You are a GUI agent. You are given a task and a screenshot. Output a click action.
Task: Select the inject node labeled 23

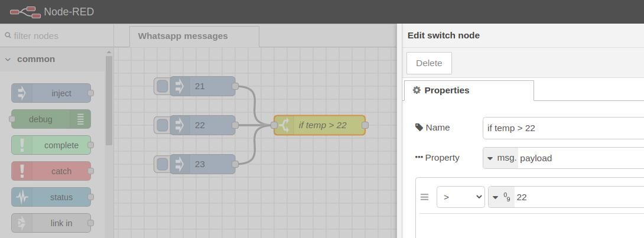click(203, 164)
